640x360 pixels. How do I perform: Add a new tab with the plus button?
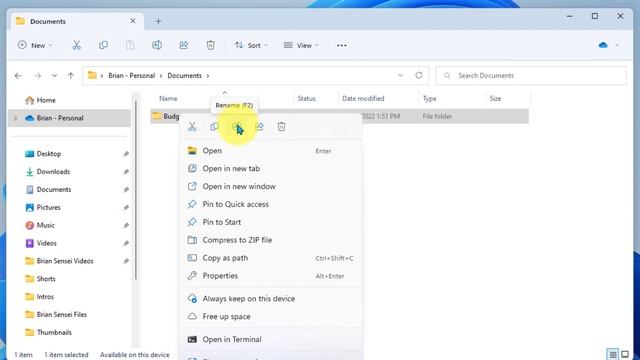[x=158, y=21]
